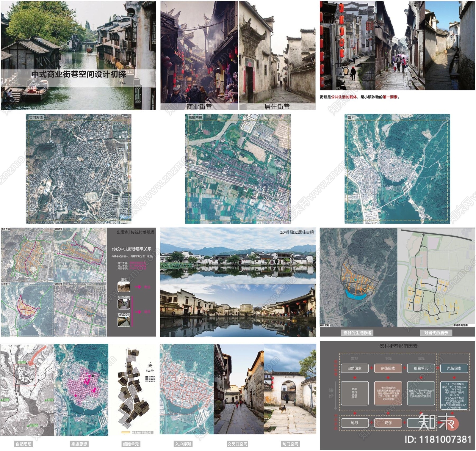Open the 乌镇西栅 large satellite map
476x451 pixels.
[238, 169]
